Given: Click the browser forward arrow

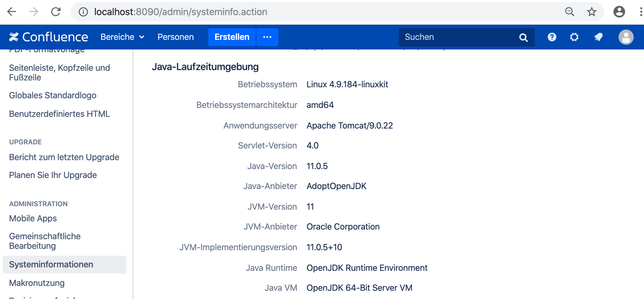Looking at the screenshot, I should tap(34, 12).
